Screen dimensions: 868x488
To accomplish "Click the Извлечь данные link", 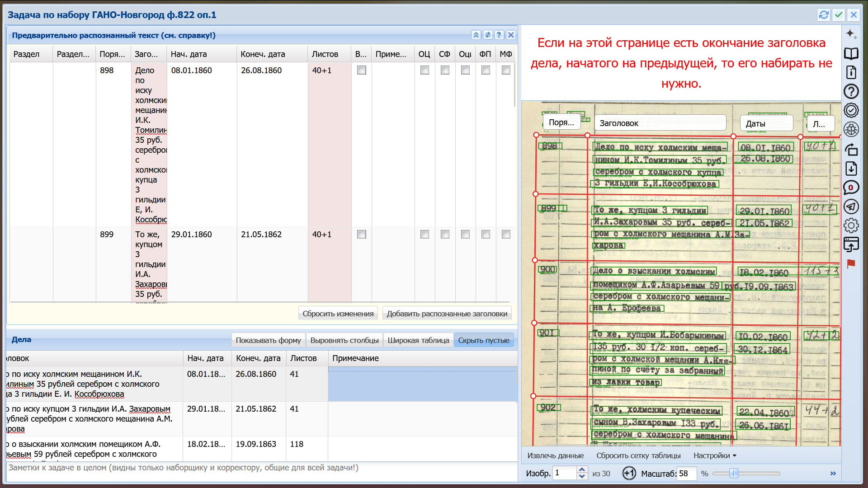I will point(555,455).
